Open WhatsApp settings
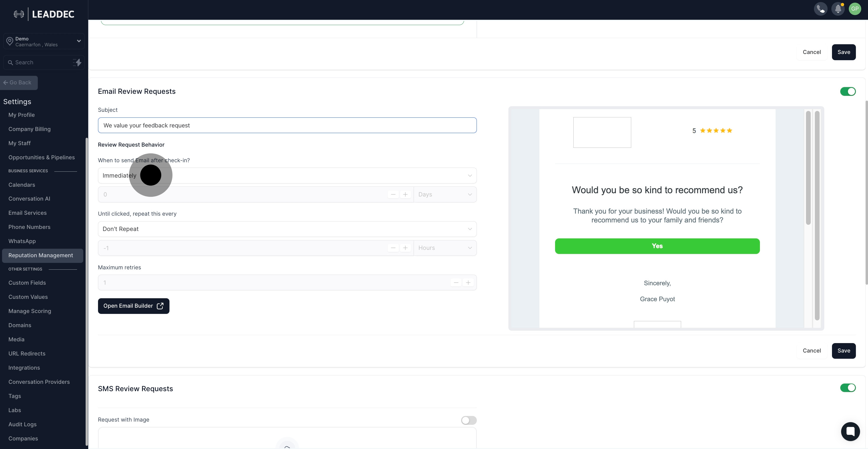The width and height of the screenshot is (868, 449). click(22, 241)
